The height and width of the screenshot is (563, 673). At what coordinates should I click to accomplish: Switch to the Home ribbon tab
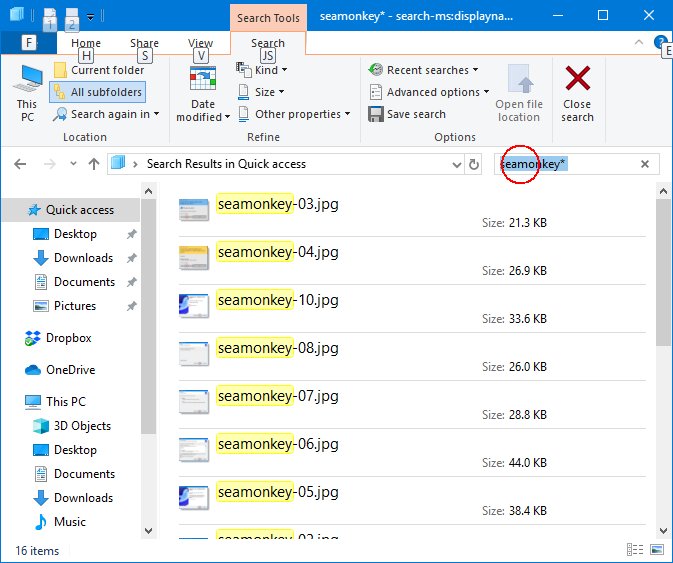point(86,43)
